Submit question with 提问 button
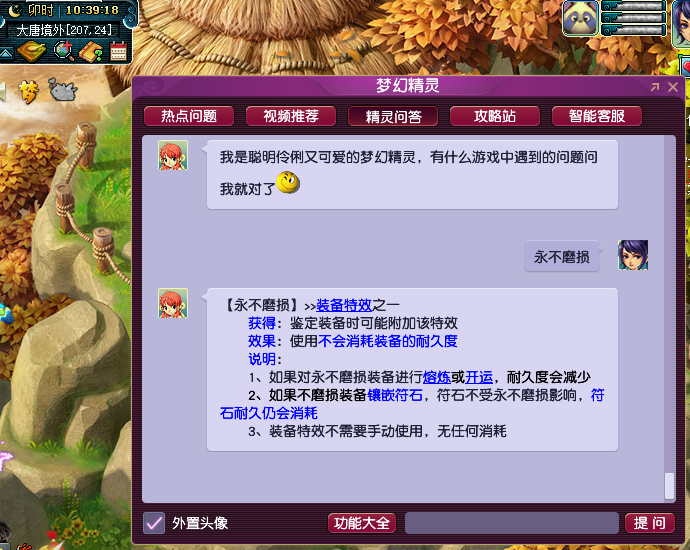 pyautogui.click(x=650, y=523)
